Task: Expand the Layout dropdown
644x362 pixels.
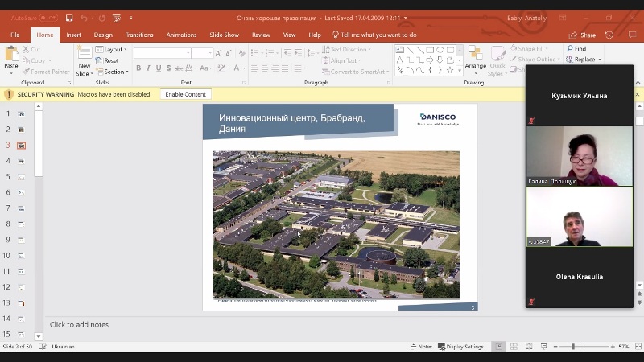Action: point(113,49)
